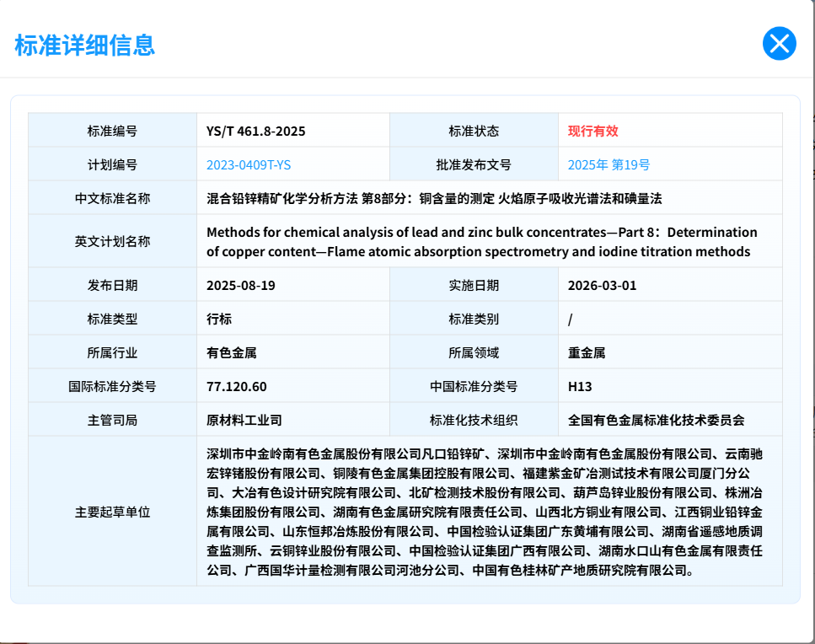The height and width of the screenshot is (644, 815).
Task: Click the 重金属 field value
Action: pyautogui.click(x=587, y=353)
